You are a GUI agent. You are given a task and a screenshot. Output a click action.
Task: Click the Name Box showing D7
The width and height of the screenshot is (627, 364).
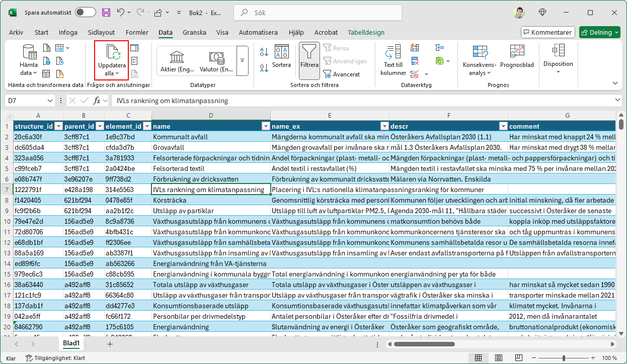click(x=31, y=101)
